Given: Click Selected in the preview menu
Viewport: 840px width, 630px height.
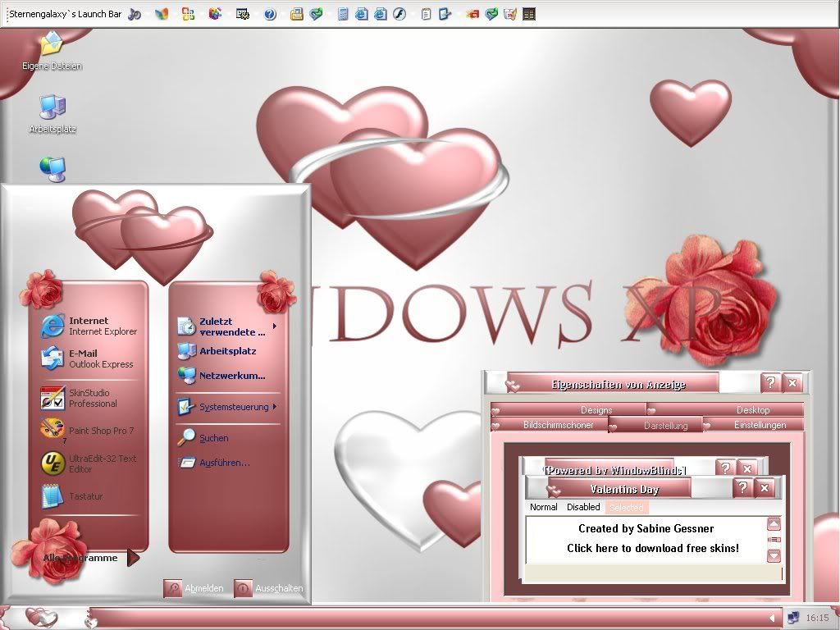Looking at the screenshot, I should tap(626, 507).
